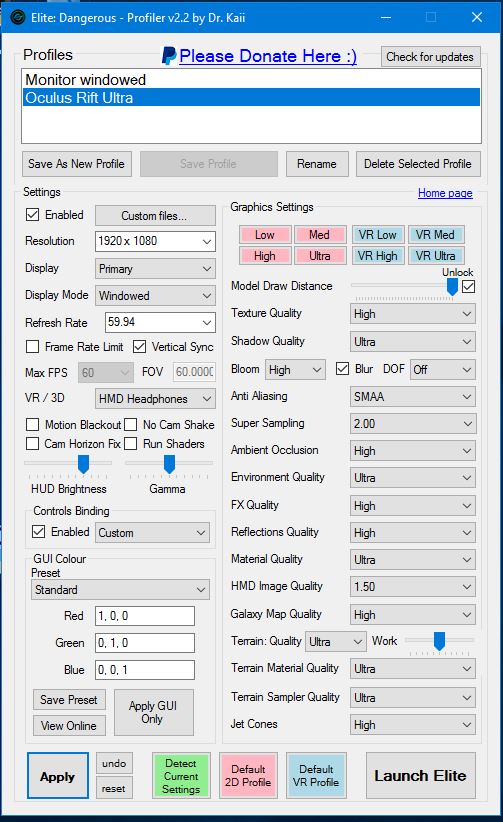Apply the Low graphics preset
Image resolution: width=503 pixels, height=822 pixels.
265,235
